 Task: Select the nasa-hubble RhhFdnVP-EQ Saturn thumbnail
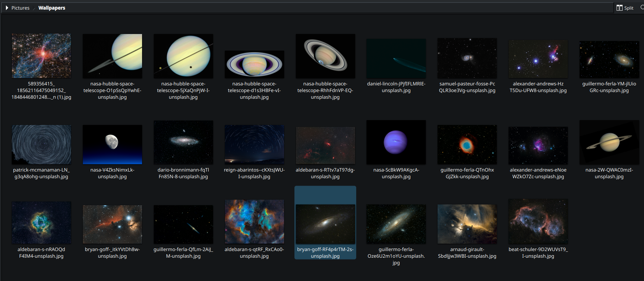click(x=326, y=56)
